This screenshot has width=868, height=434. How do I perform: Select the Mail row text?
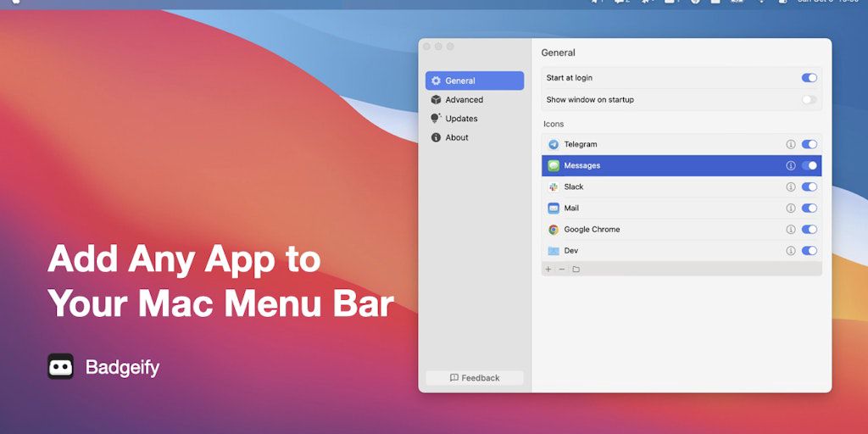571,209
